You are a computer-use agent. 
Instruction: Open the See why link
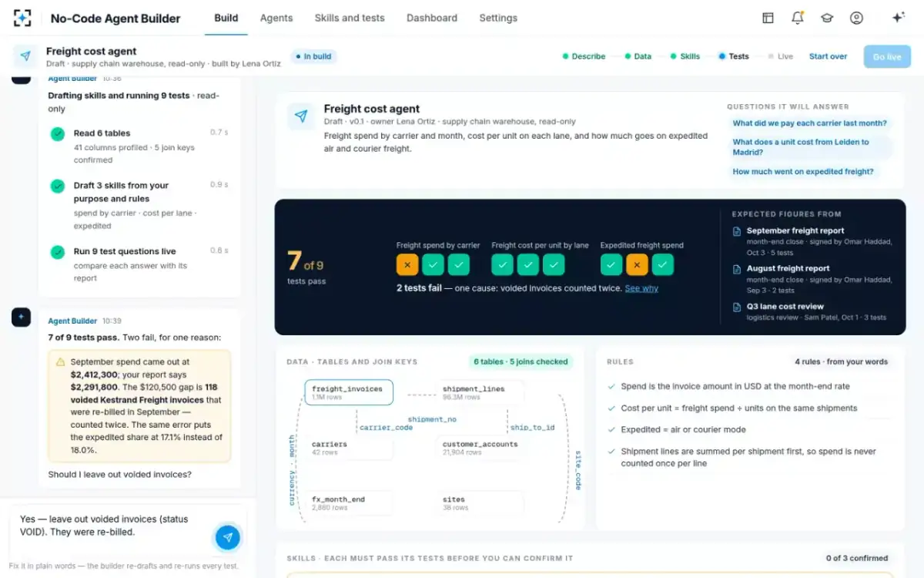pyautogui.click(x=641, y=288)
